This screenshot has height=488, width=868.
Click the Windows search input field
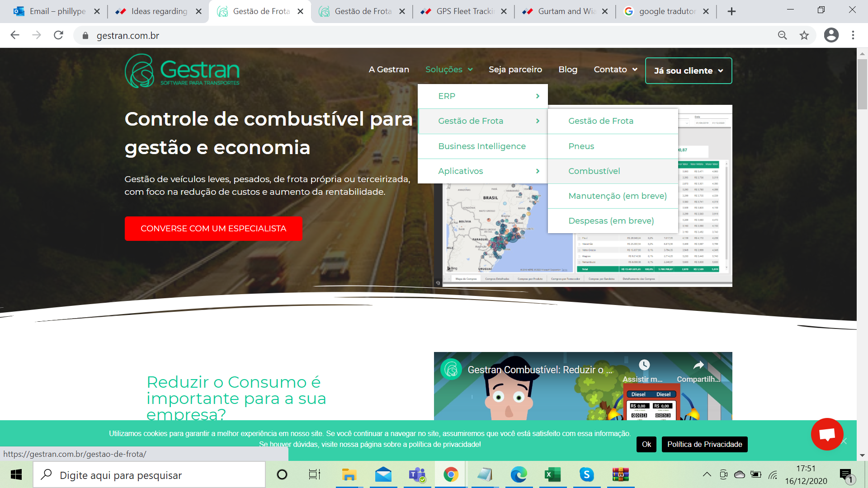tap(149, 475)
